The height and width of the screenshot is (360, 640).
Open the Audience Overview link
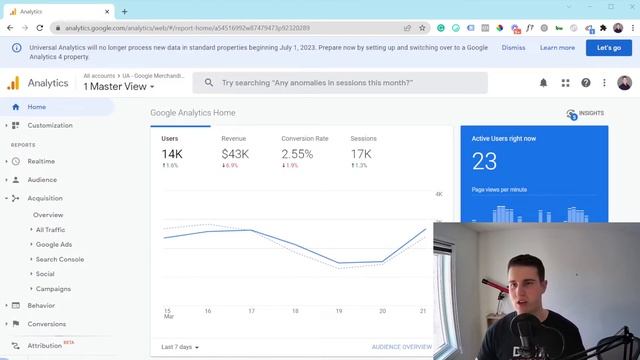[x=402, y=347]
